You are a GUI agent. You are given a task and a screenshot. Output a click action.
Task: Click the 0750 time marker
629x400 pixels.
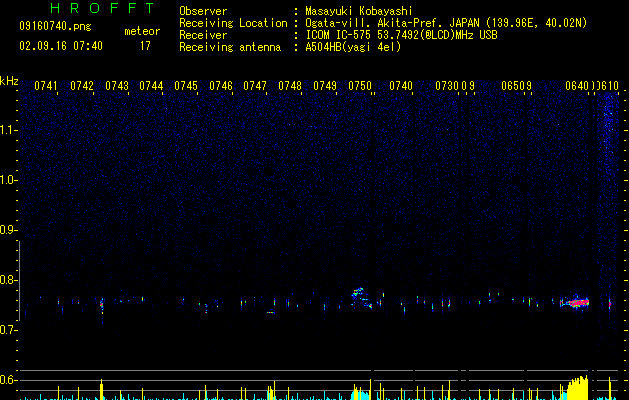coord(360,86)
